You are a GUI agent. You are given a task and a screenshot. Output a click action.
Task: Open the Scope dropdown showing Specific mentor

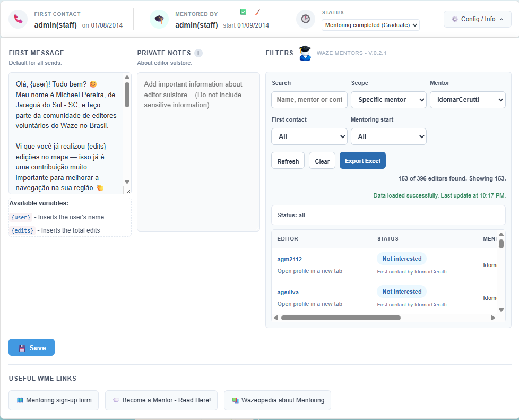tap(388, 100)
